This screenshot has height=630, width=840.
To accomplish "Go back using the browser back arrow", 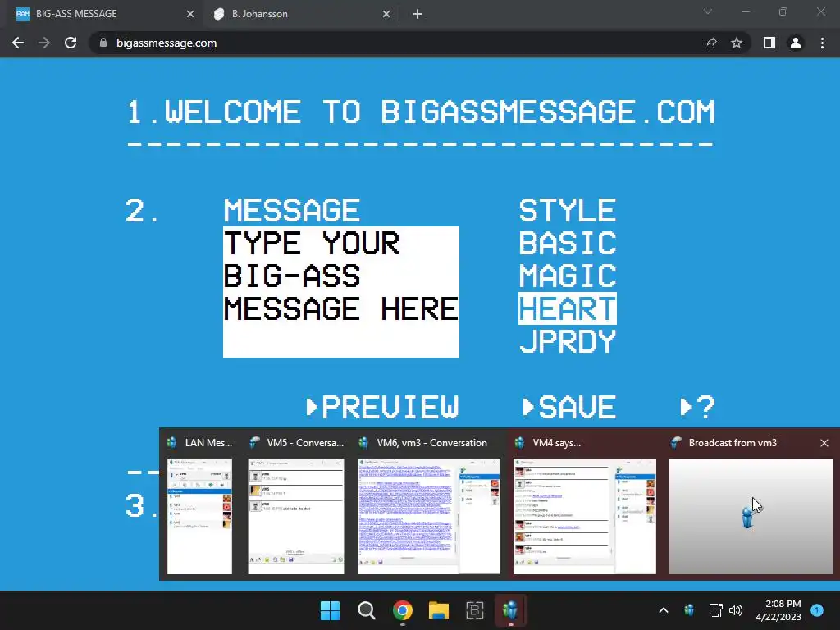I will 18,43.
